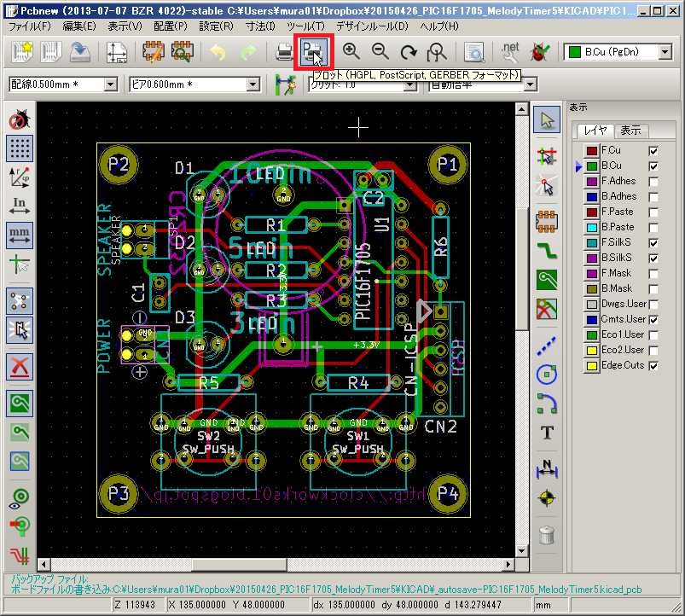The height and width of the screenshot is (616, 685).
Task: Open the 配置(P) menu
Action: [x=171, y=26]
